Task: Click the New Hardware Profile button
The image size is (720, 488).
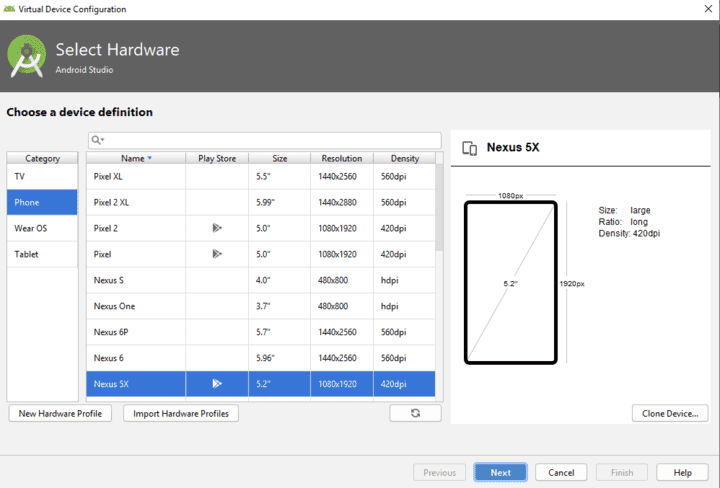Action: tap(60, 413)
